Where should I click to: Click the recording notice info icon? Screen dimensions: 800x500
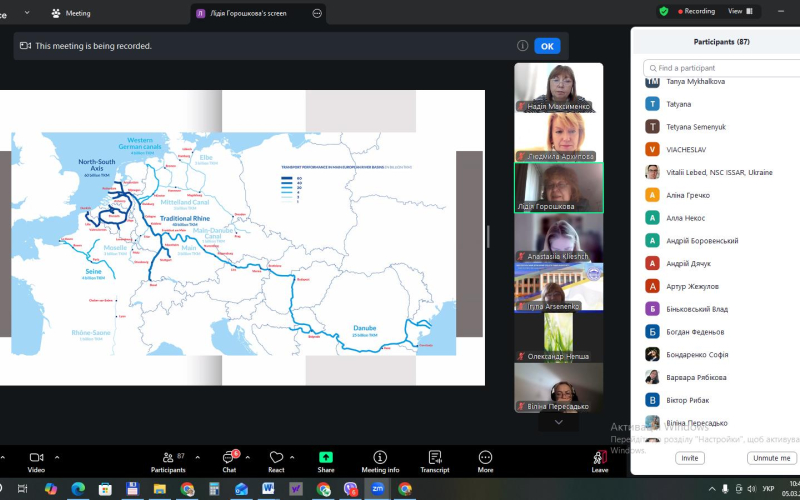tap(522, 45)
